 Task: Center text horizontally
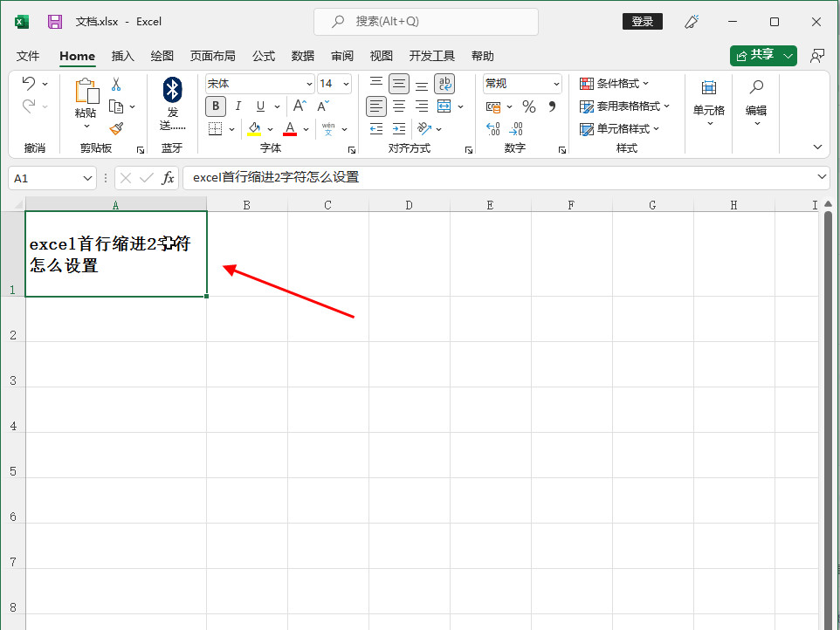tap(399, 106)
